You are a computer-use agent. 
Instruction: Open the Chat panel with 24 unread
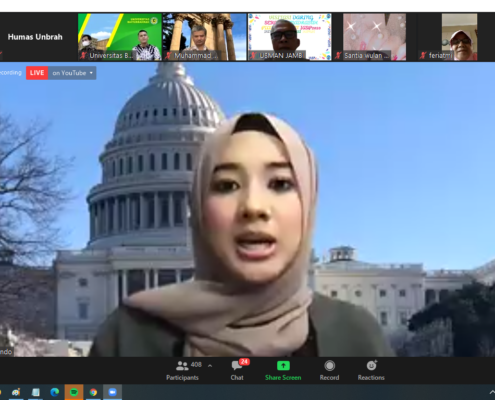point(237,370)
